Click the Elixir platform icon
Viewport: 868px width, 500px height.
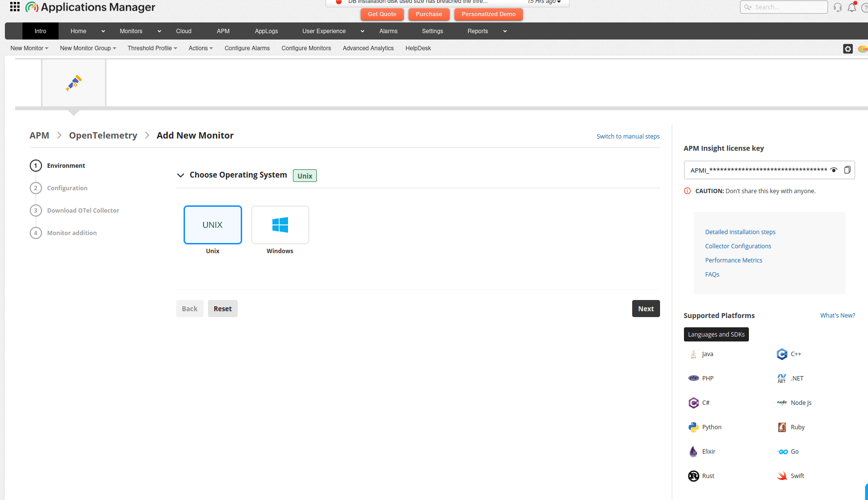[x=694, y=451]
